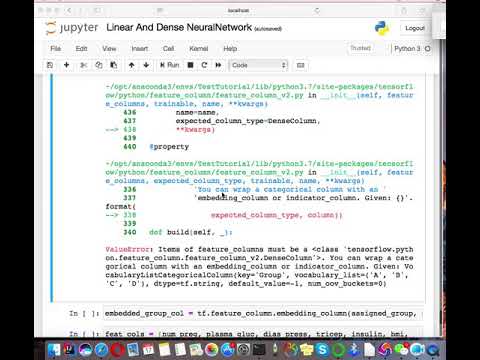
Task: Open Finder from the dock
Action: click(x=54, y=350)
